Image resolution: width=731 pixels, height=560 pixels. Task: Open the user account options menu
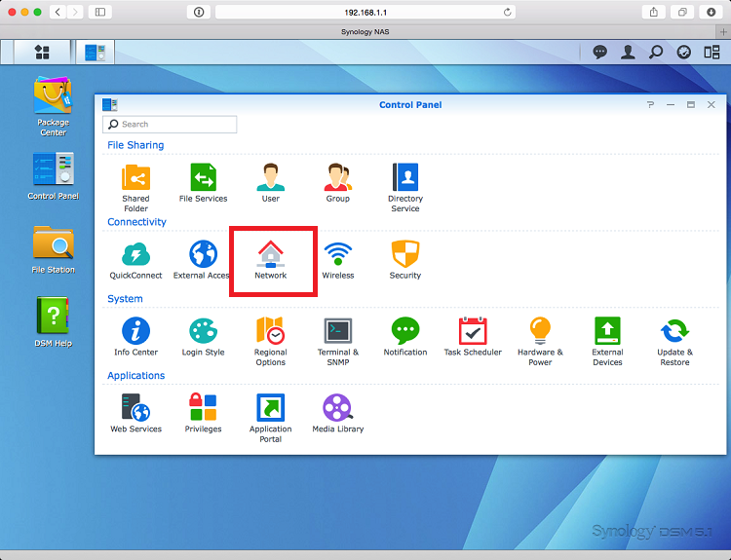coord(629,52)
